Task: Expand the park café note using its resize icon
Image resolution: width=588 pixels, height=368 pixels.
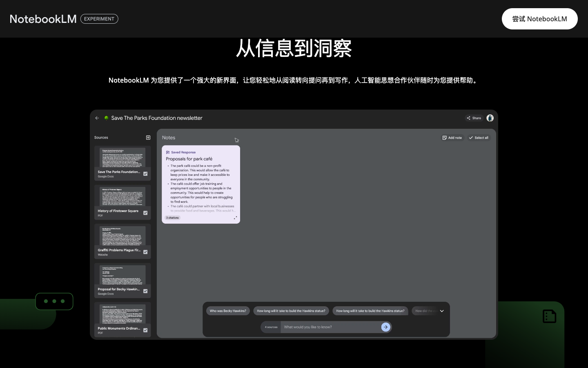Action: pyautogui.click(x=235, y=218)
